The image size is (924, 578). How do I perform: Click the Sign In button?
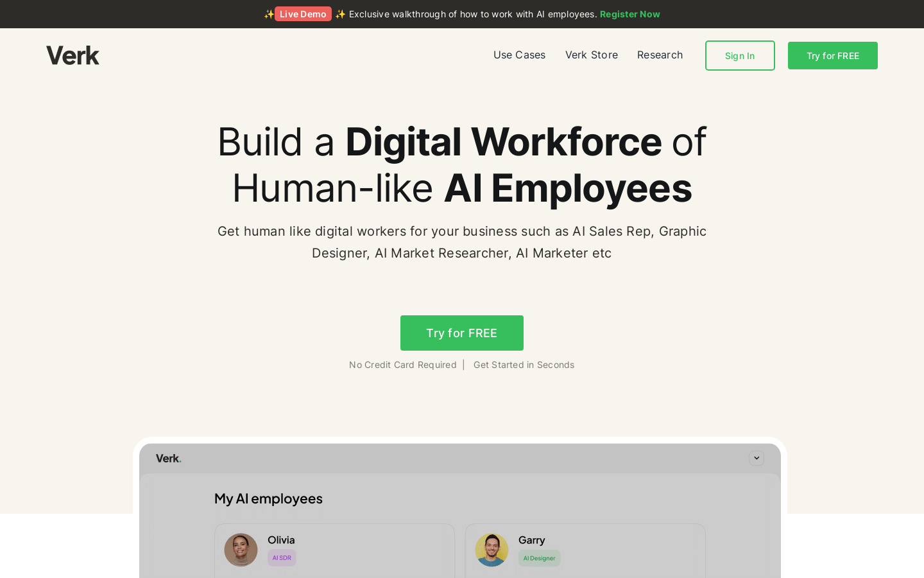740,56
